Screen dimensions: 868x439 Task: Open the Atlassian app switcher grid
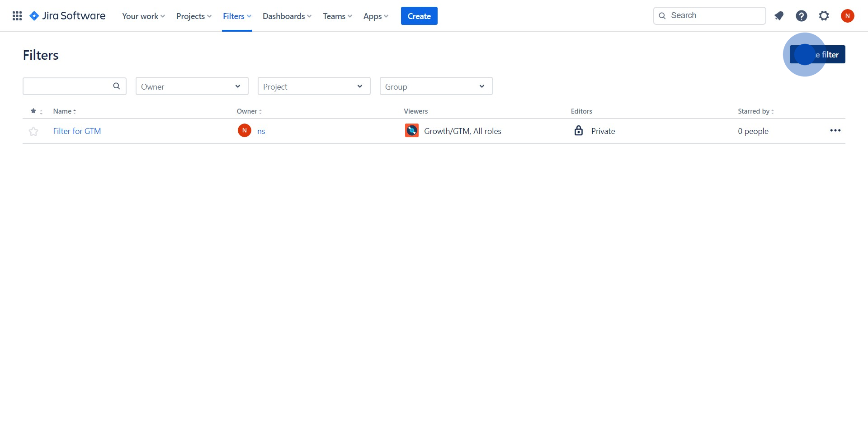tap(17, 15)
